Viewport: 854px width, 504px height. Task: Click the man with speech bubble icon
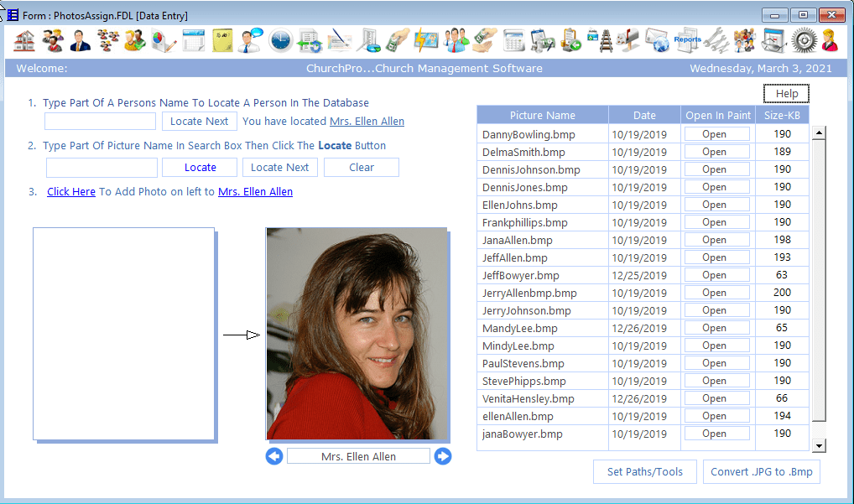point(252,41)
